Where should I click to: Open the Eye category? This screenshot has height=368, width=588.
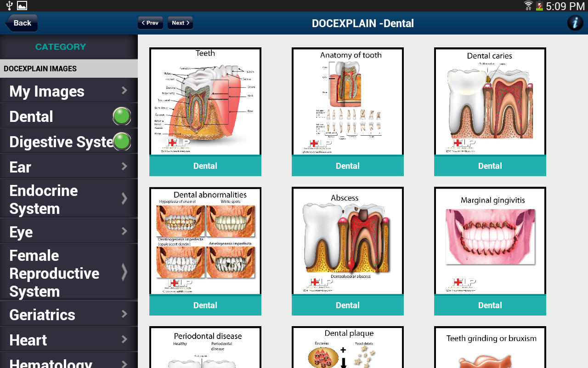coord(69,231)
